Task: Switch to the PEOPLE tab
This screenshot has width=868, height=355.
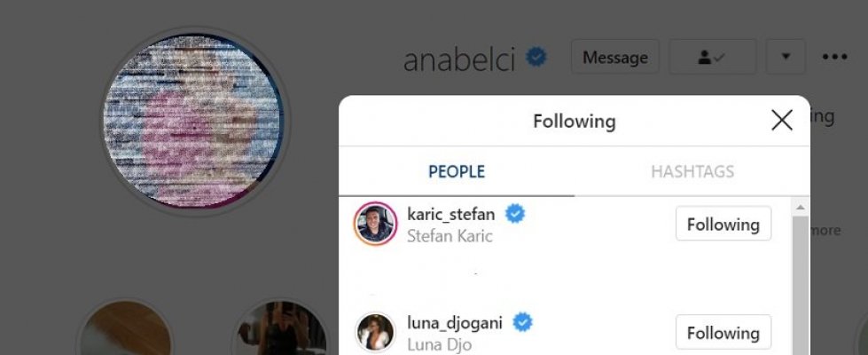Action: (457, 171)
